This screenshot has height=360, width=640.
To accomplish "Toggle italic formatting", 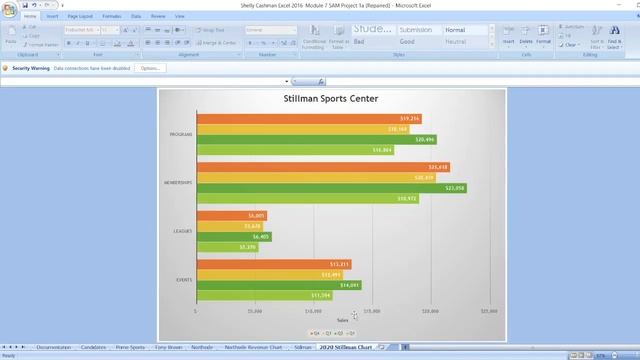I will (x=78, y=43).
